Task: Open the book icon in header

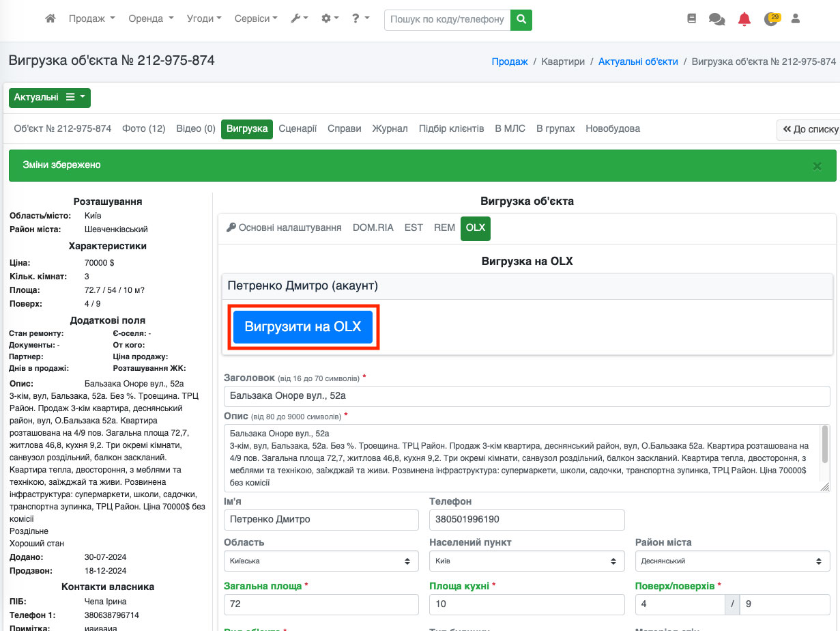Action: 691,19
